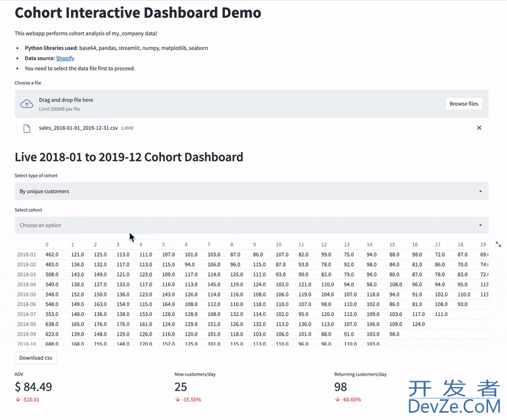Open the Select cohort multiselect box
The image size is (507, 420).
(x=251, y=225)
